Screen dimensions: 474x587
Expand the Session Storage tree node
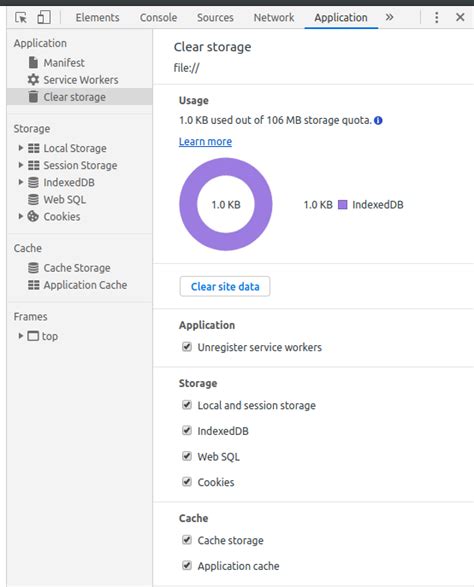pyautogui.click(x=21, y=165)
